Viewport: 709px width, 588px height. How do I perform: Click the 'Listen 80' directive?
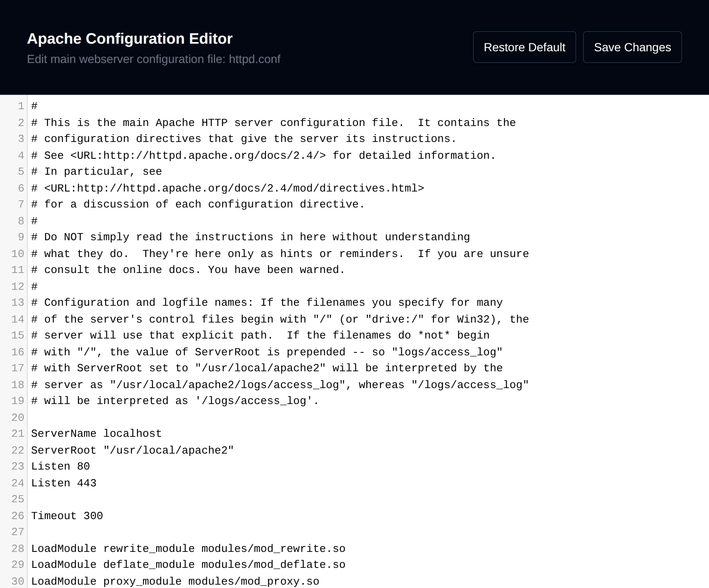(60, 466)
